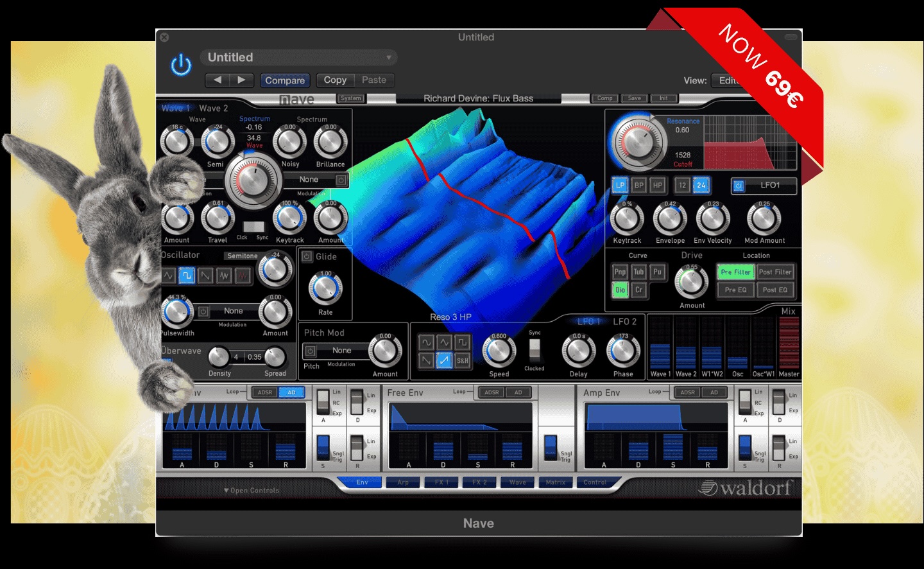
Task: Select the square LFO shape
Action: [x=462, y=342]
